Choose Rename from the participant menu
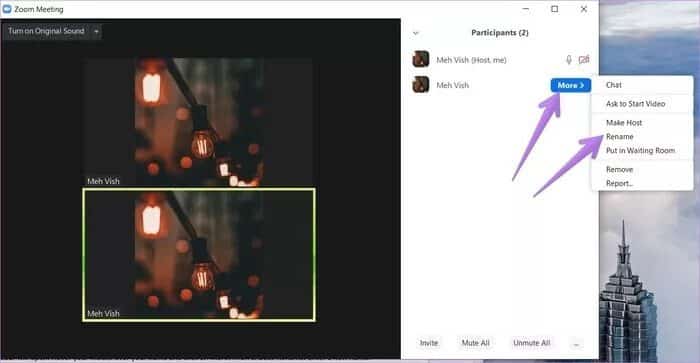 click(x=619, y=137)
